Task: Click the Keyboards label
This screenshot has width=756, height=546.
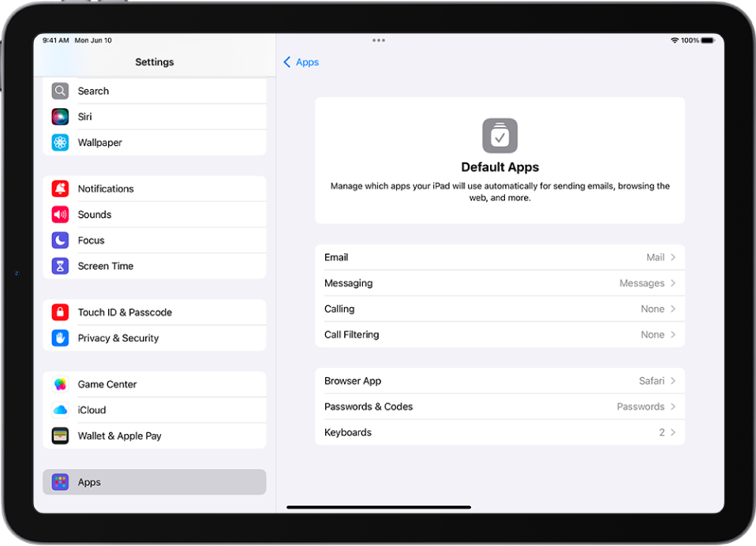Action: 348,432
